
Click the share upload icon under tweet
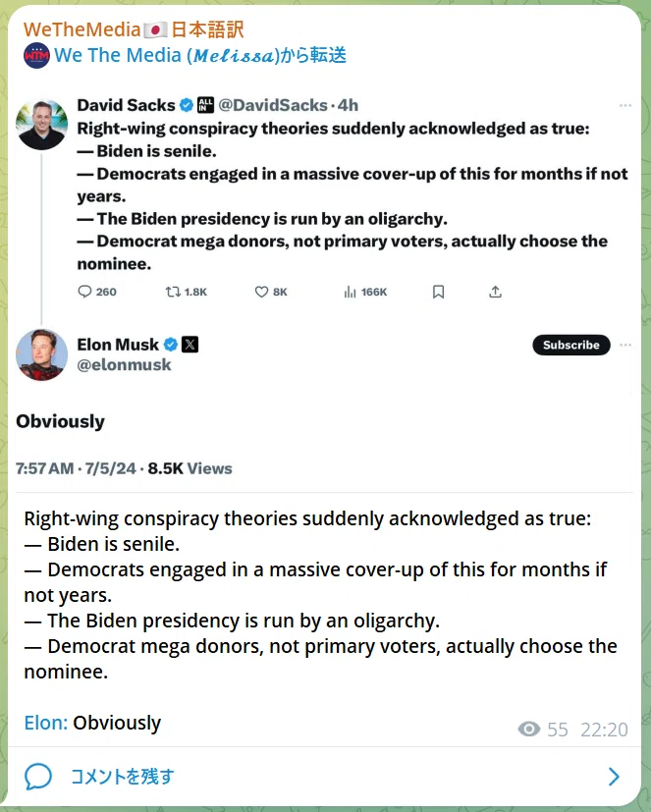495,292
